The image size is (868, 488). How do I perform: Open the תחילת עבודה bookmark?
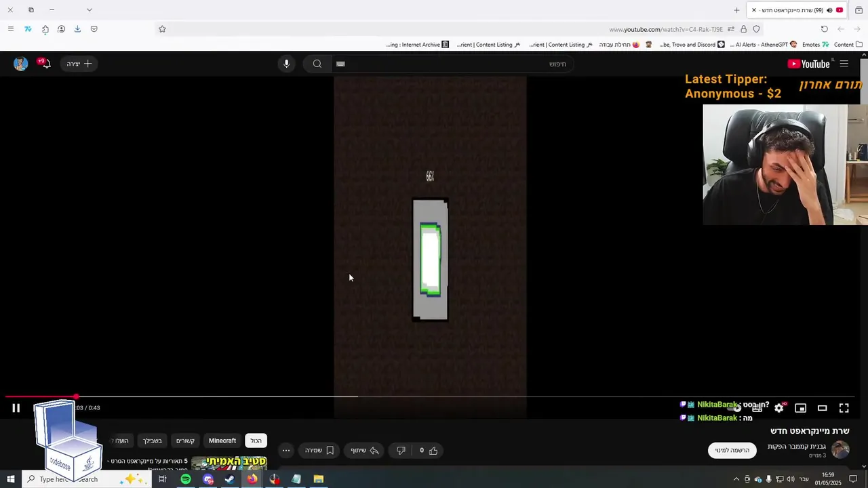618,45
